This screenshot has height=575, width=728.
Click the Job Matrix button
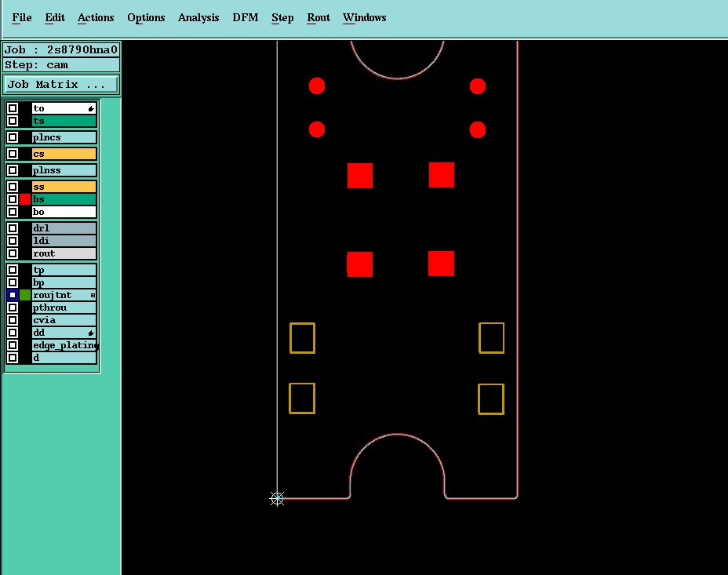61,85
